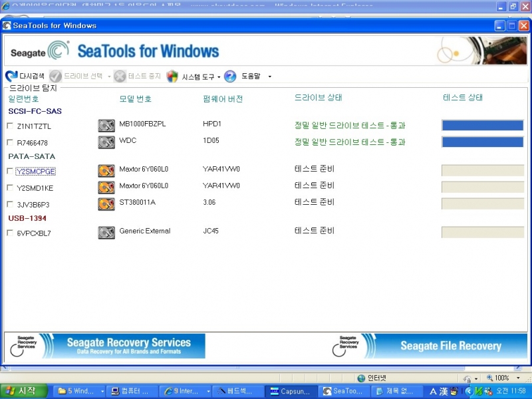Viewport: 532px width, 399px height.
Task: Open the Seagate Recovery Services banner
Action: (x=106, y=346)
